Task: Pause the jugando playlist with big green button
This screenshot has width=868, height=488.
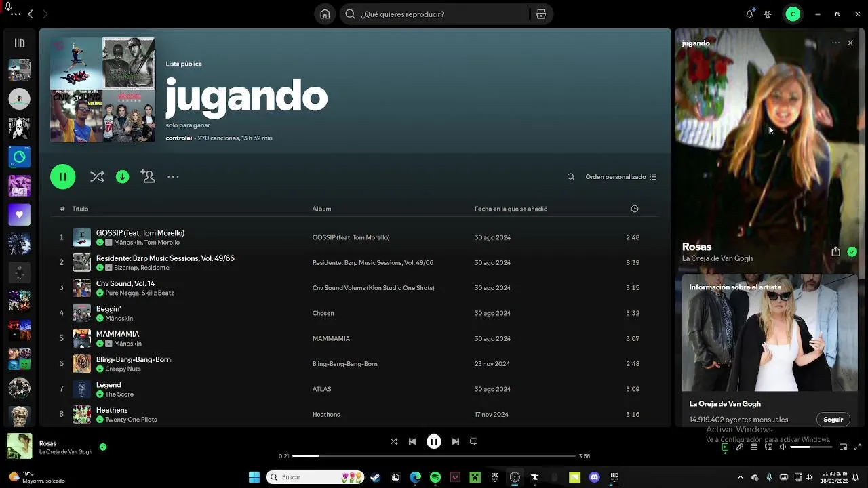Action: (x=62, y=177)
